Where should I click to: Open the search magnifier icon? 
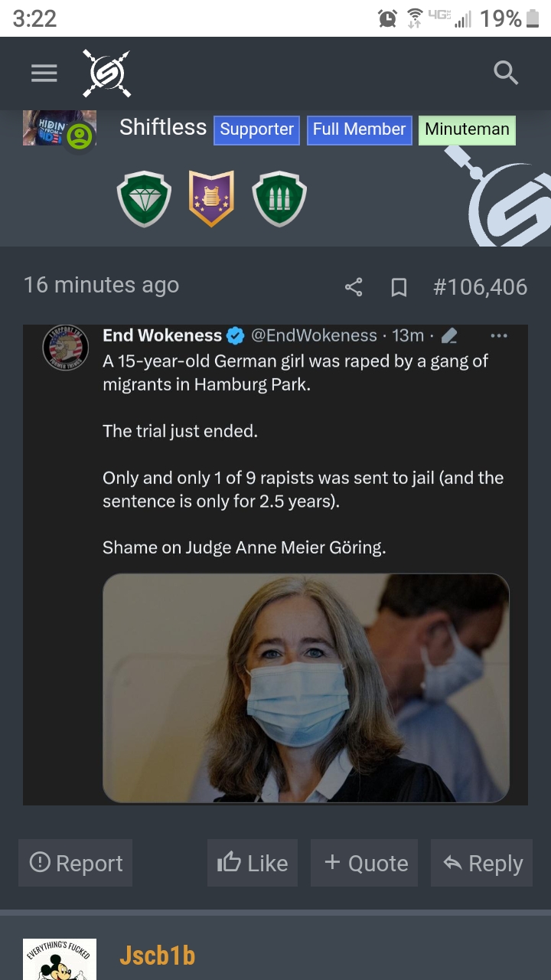click(x=506, y=73)
